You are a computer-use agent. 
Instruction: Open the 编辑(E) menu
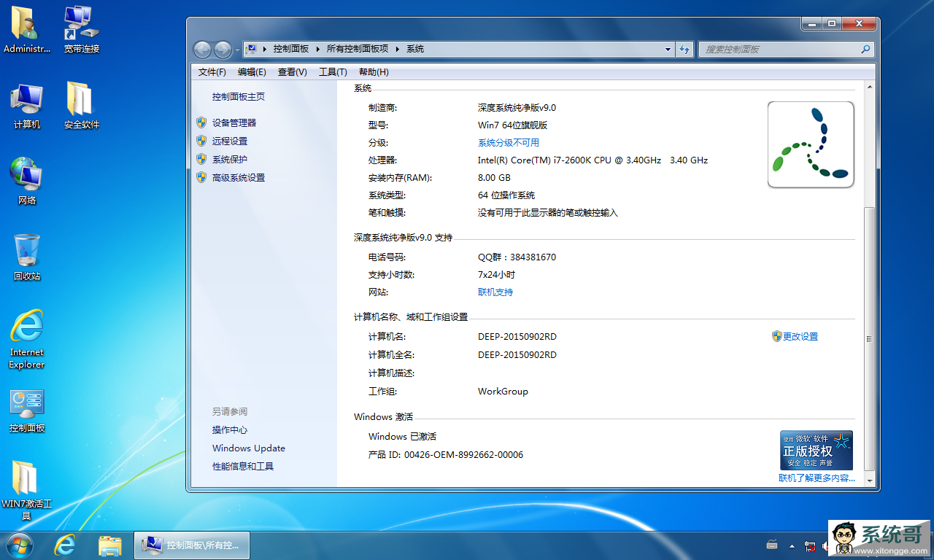tap(252, 72)
